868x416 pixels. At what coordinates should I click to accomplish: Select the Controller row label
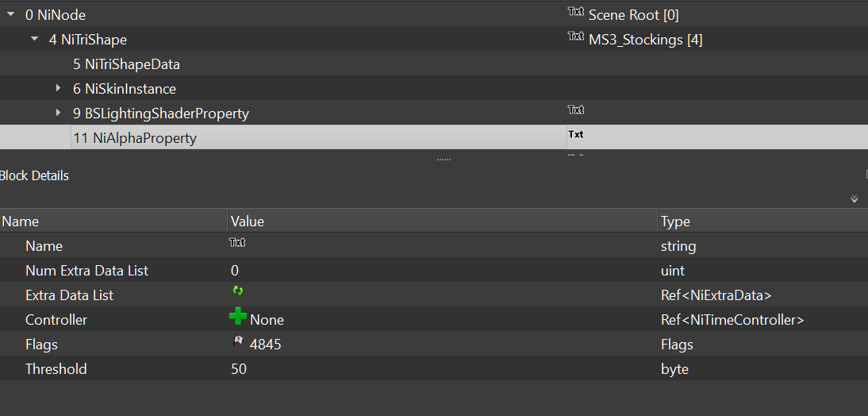click(x=56, y=320)
